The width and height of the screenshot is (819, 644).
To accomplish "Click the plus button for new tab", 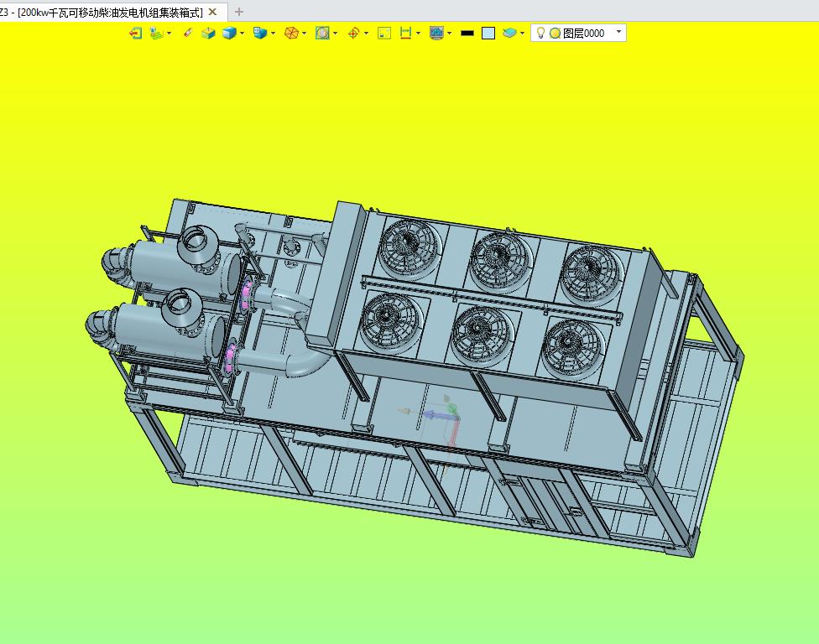I will [x=239, y=12].
